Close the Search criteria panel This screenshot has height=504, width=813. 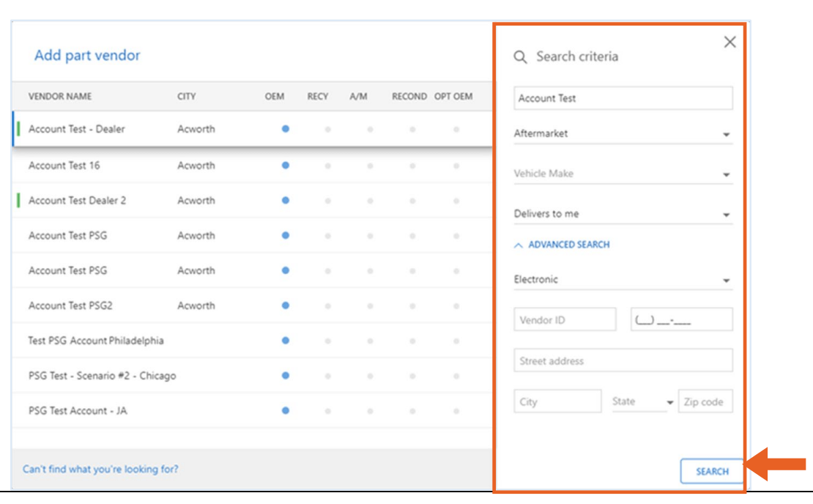(x=730, y=42)
